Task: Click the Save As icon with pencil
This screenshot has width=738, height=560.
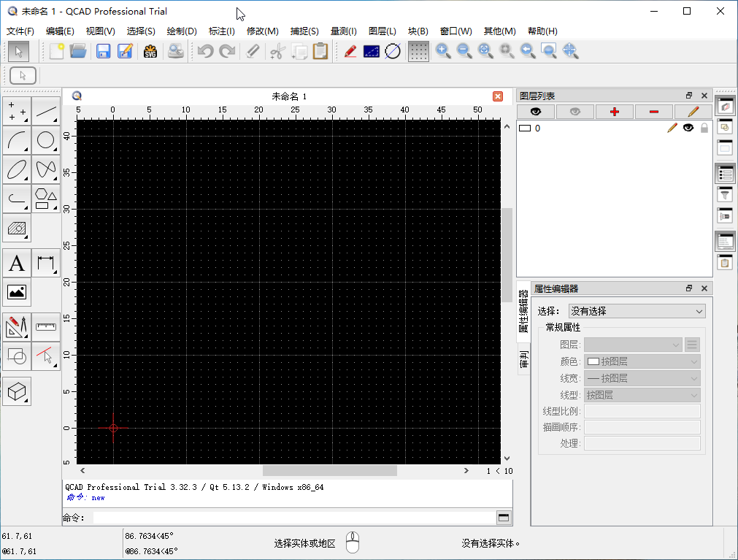Action: click(x=125, y=51)
